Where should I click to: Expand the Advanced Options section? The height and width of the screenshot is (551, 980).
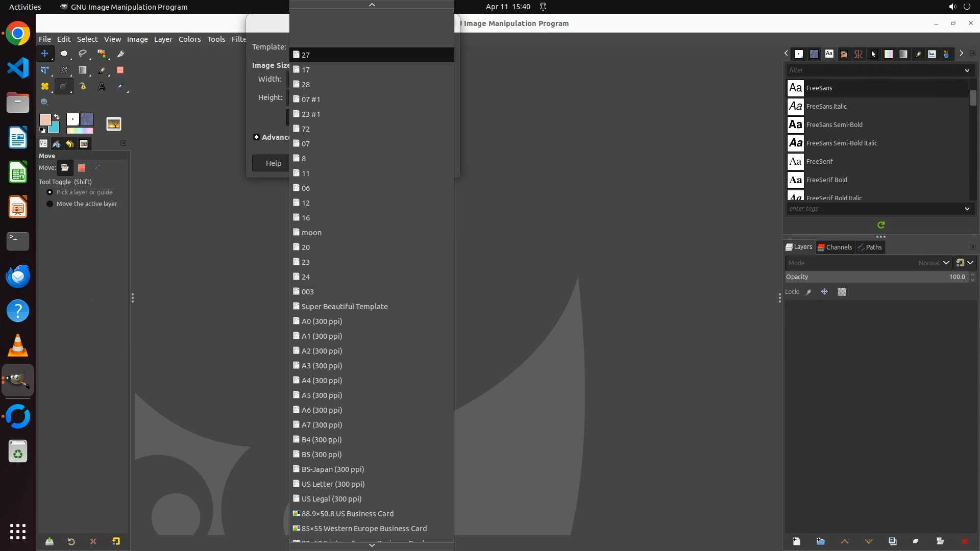(x=257, y=137)
